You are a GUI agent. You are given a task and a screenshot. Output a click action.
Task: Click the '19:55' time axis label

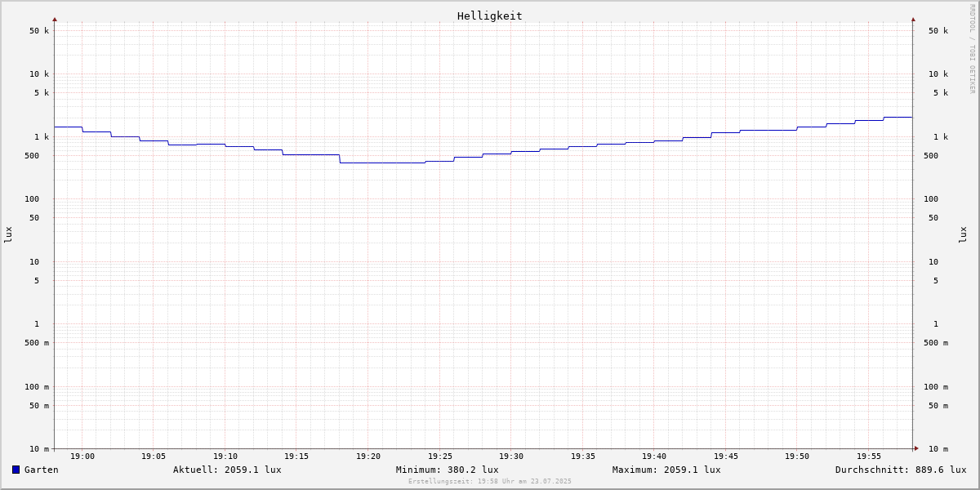(869, 457)
